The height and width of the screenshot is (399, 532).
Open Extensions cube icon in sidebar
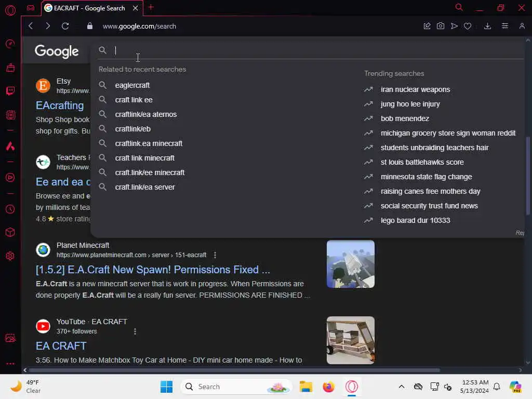(10, 232)
